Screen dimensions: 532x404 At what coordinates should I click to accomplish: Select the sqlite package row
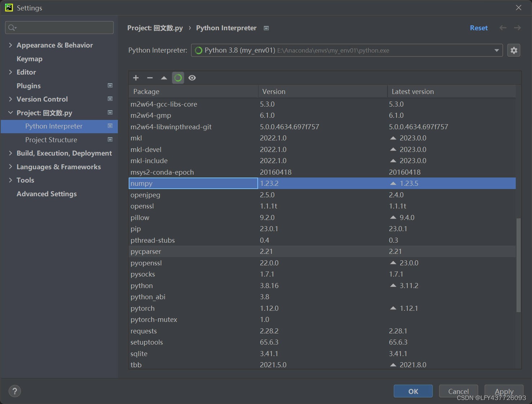point(322,354)
